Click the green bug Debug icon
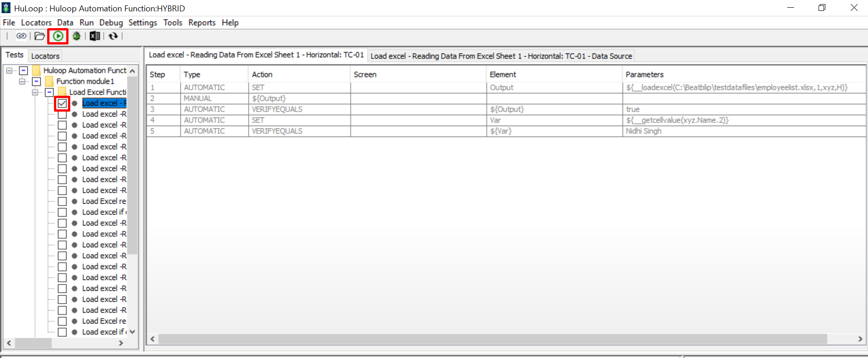Viewport: 868px width, 358px height. (x=76, y=36)
